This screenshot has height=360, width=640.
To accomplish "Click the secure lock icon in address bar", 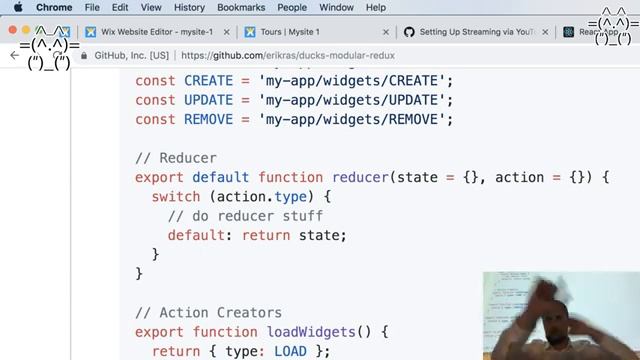I will click(x=84, y=56).
